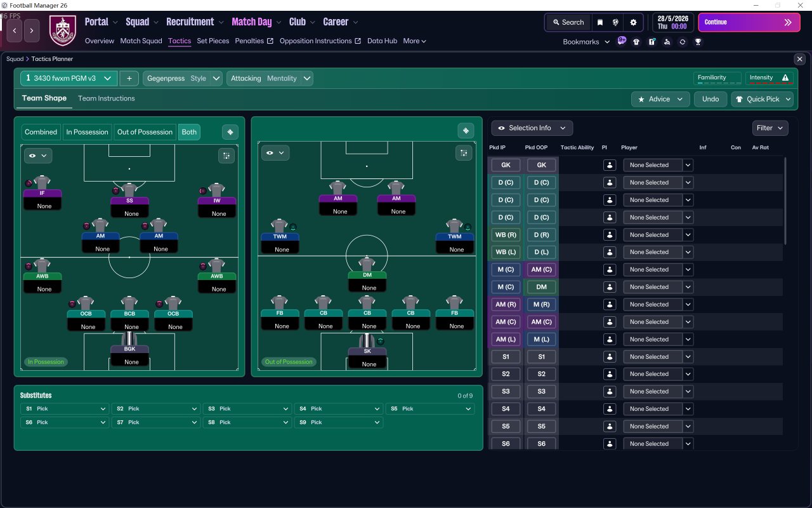Click the circular refresh shortcut icon

[x=683, y=42]
